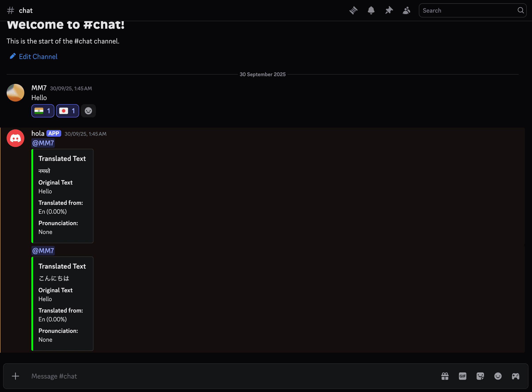Open hola bot's avatar profile
The height and width of the screenshot is (392, 532).
tap(15, 138)
